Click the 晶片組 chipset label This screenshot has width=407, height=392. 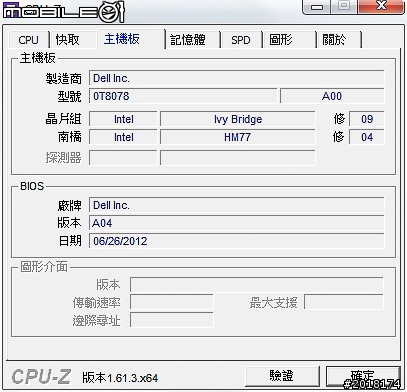pyautogui.click(x=63, y=119)
